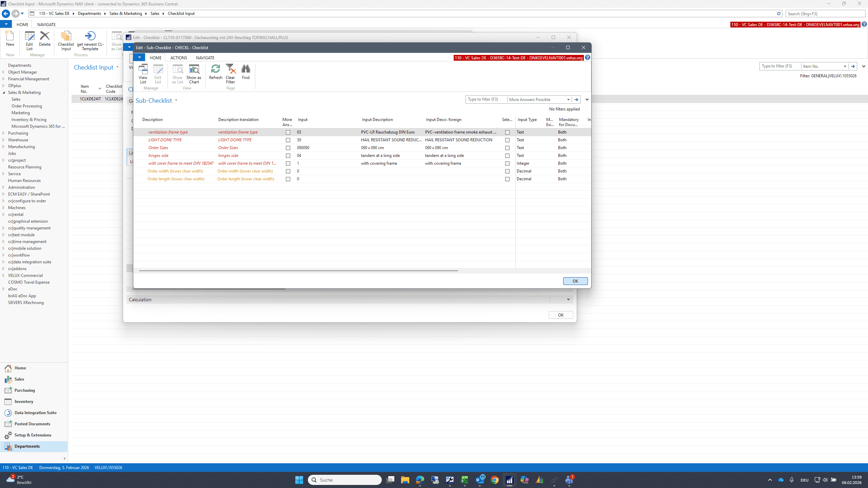Image resolution: width=868 pixels, height=488 pixels.
Task: Create New entry in main ribbon
Action: click(10, 39)
